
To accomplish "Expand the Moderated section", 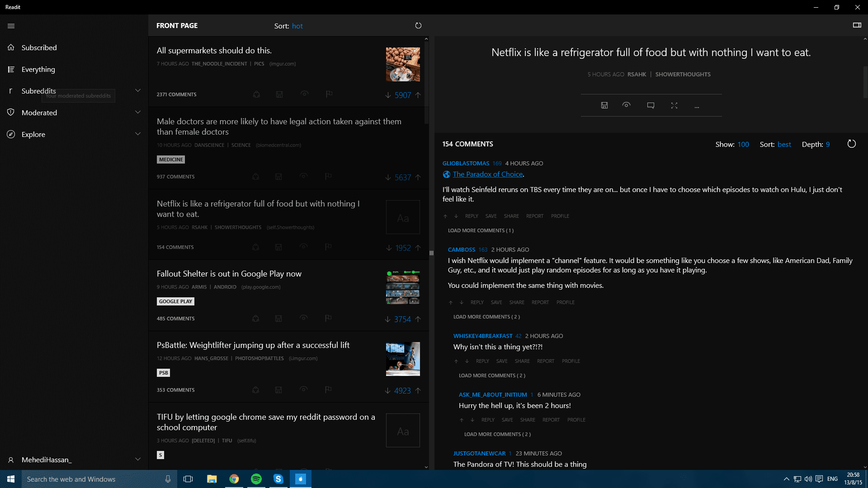I will tap(138, 112).
